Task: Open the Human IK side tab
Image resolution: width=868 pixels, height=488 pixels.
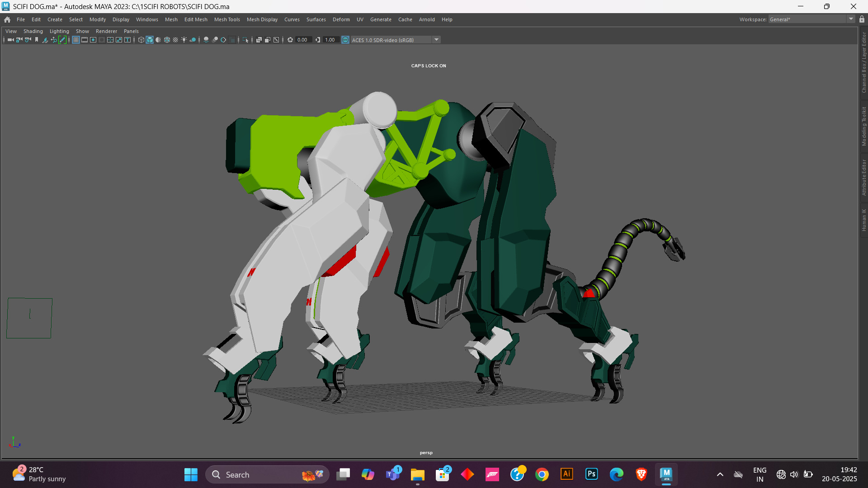Action: pyautogui.click(x=863, y=220)
